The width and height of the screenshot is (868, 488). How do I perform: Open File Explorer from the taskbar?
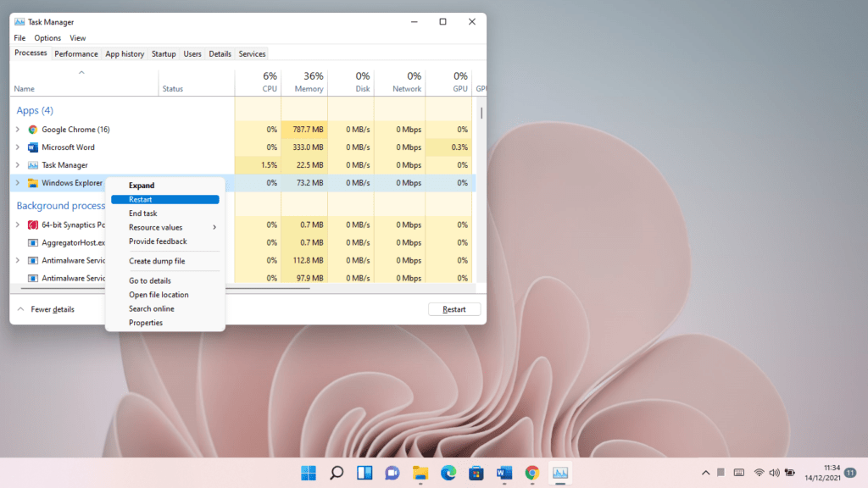[420, 472]
